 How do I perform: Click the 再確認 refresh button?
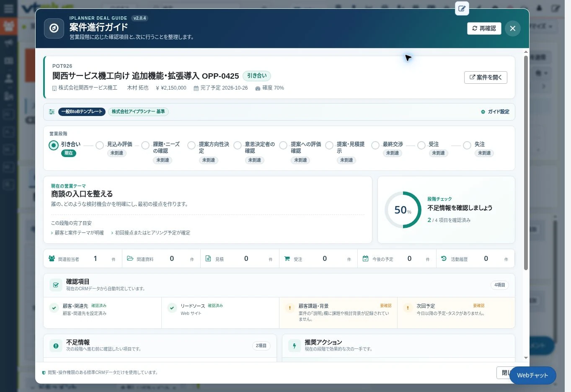pos(484,28)
